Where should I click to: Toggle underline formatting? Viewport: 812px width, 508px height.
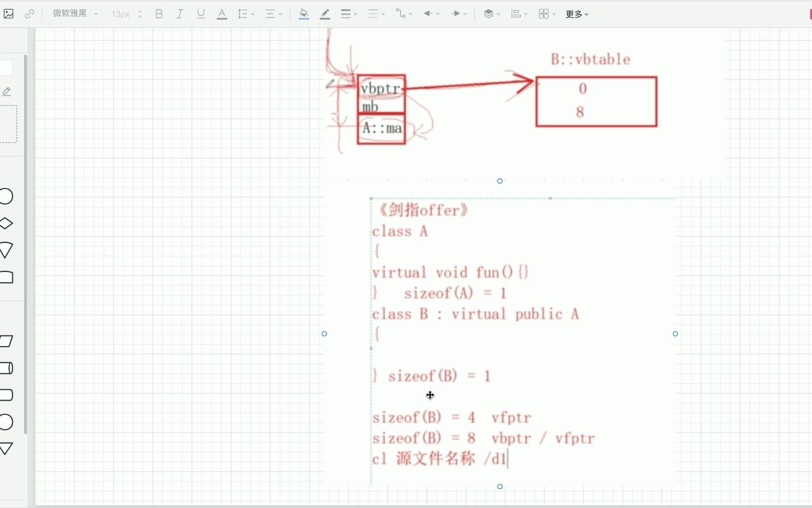201,14
